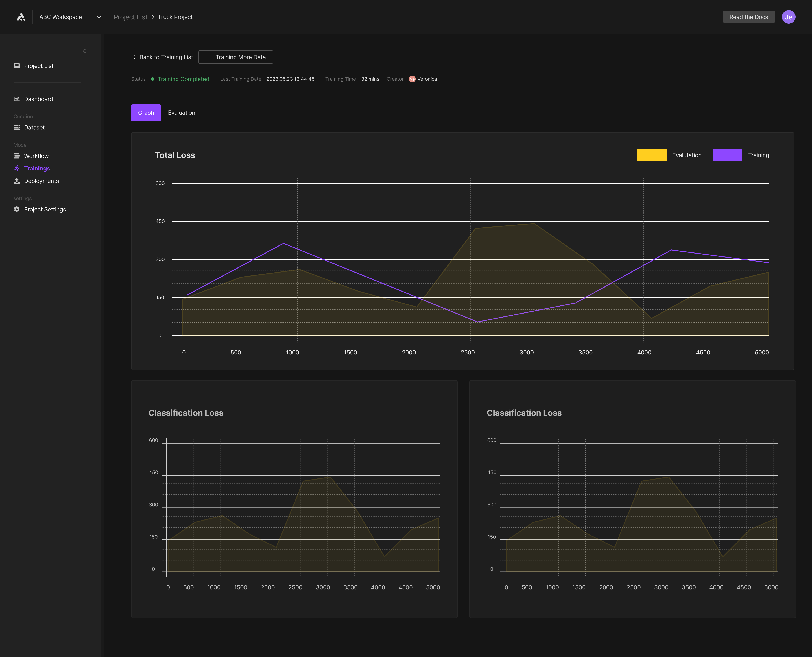This screenshot has width=812, height=657.
Task: Open the user avatar Je
Action: 788,17
